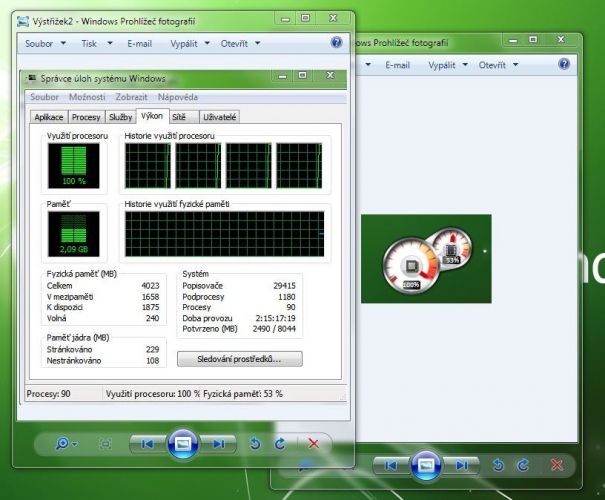Maximize the Výstřižek2 photo viewer window

pos(305,18)
